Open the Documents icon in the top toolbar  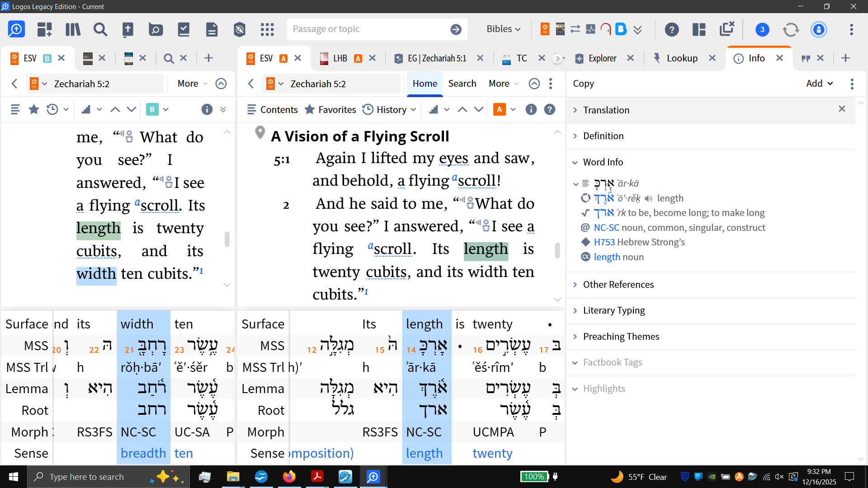tap(212, 29)
